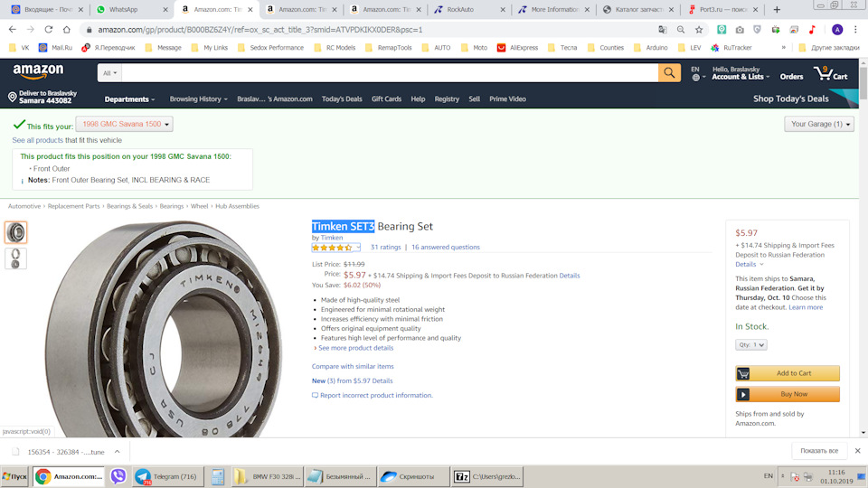The image size is (868, 488).
Task: Click the red music note extension icon
Action: (813, 29)
